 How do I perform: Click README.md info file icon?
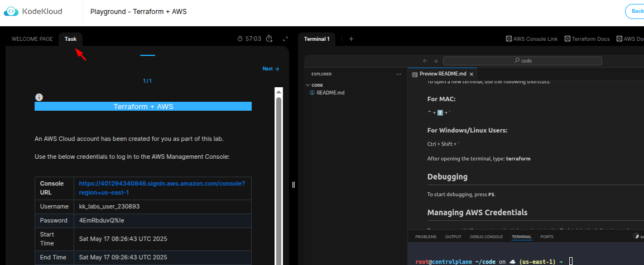(x=312, y=93)
